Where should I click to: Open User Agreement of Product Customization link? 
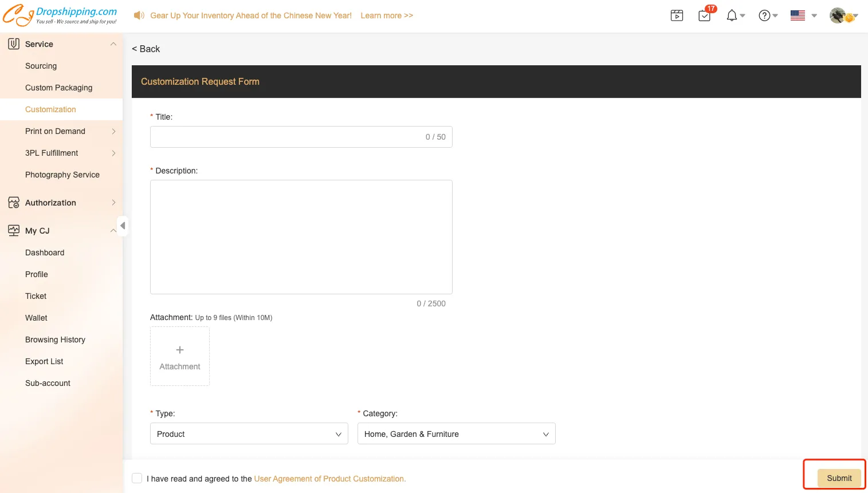[329, 479]
